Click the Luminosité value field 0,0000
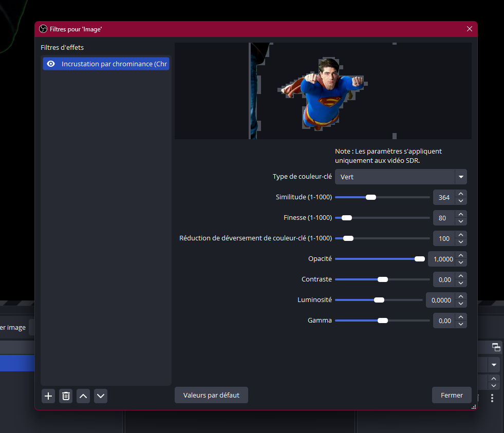 pos(441,300)
